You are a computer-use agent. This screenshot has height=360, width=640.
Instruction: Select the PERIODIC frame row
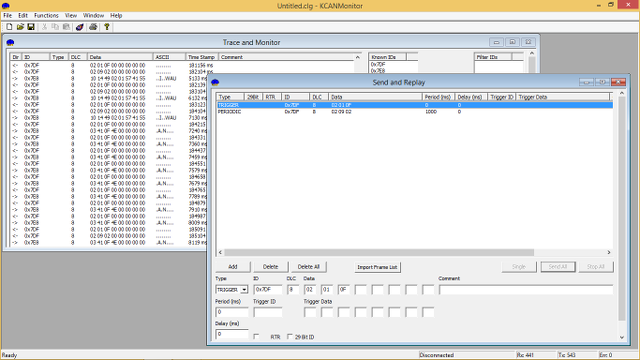414,111
